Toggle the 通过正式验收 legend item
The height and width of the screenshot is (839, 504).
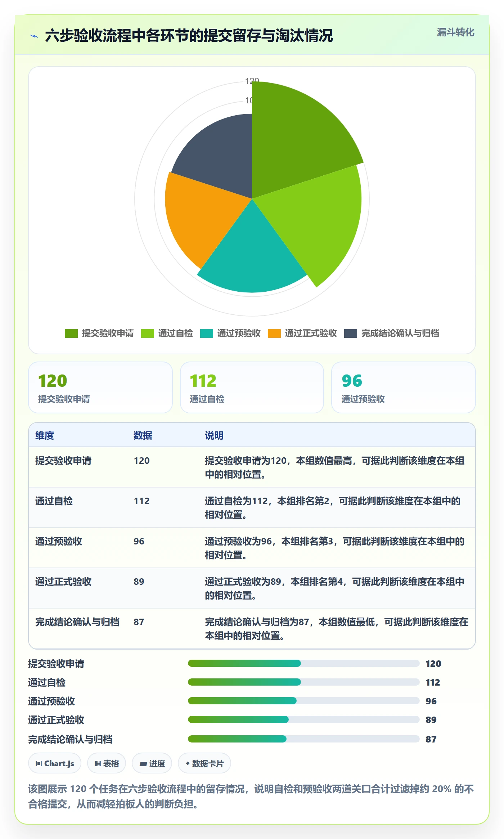302,333
